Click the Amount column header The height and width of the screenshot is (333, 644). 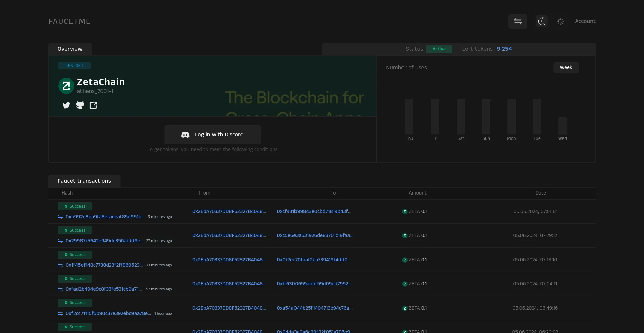417,193
